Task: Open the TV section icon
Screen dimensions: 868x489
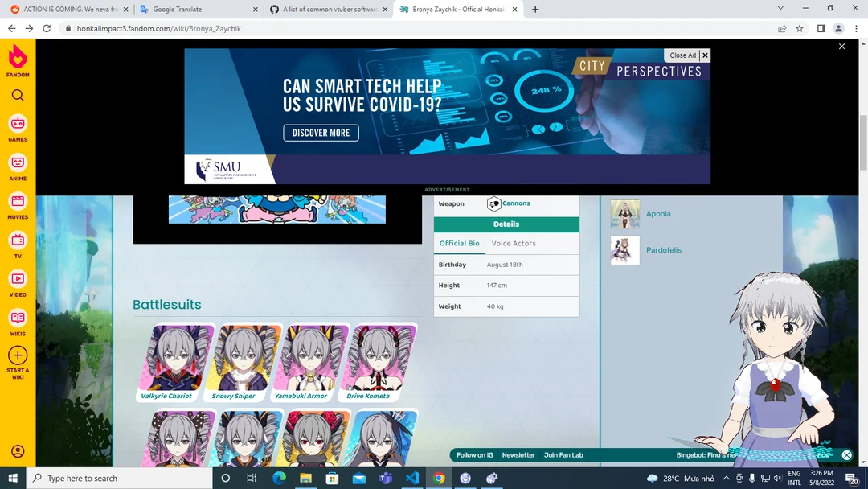Action: coord(17,242)
